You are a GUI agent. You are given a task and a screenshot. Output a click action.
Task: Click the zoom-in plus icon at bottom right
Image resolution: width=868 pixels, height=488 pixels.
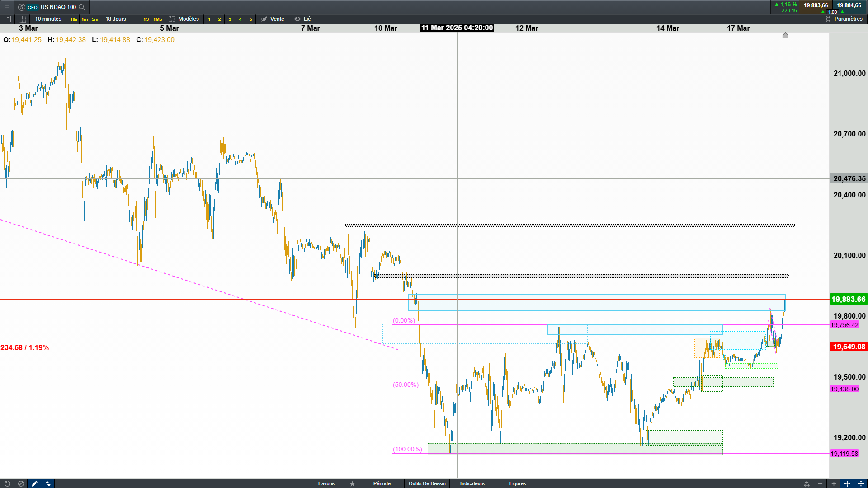point(834,483)
